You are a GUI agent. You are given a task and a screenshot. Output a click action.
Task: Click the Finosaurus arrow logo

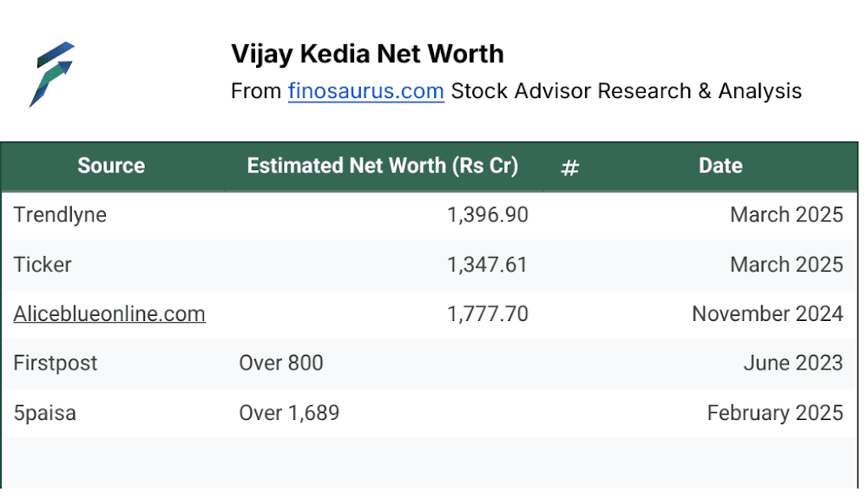click(51, 74)
